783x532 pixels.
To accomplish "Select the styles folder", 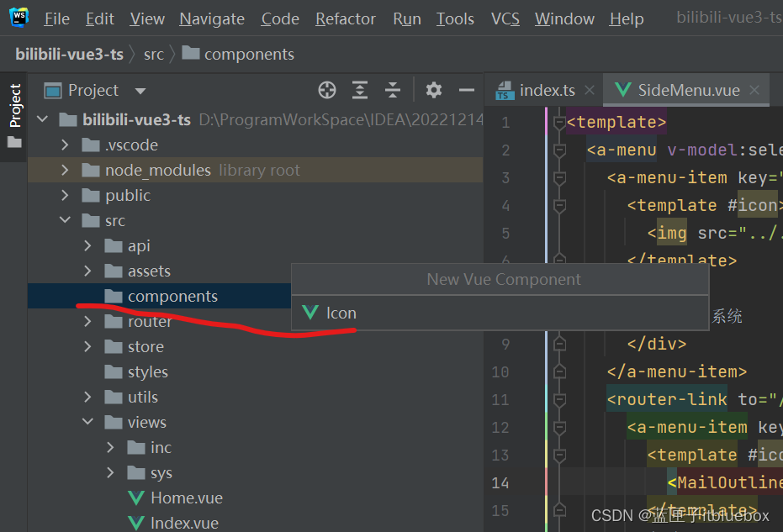I will point(255,371).
